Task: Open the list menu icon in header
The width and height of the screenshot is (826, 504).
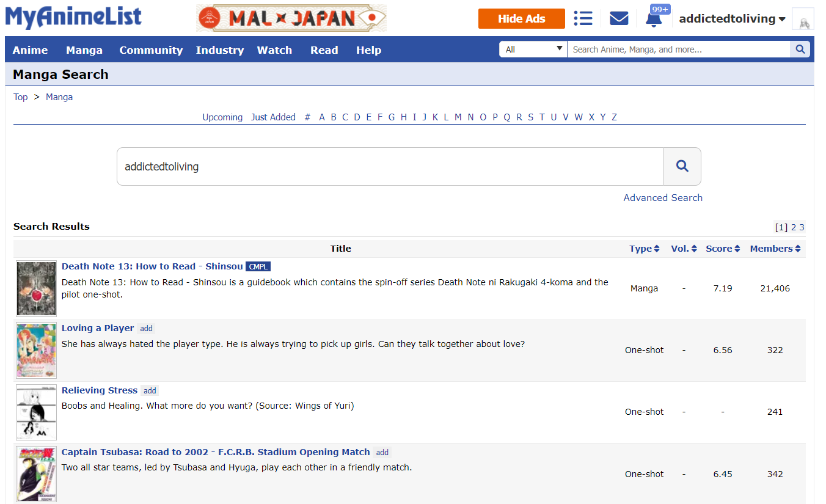Action: (583, 18)
